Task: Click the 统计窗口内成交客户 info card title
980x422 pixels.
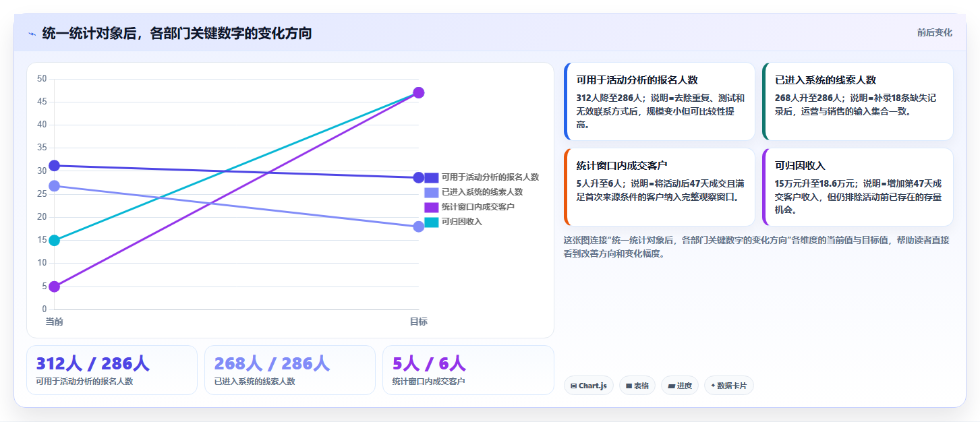Action: (622, 165)
